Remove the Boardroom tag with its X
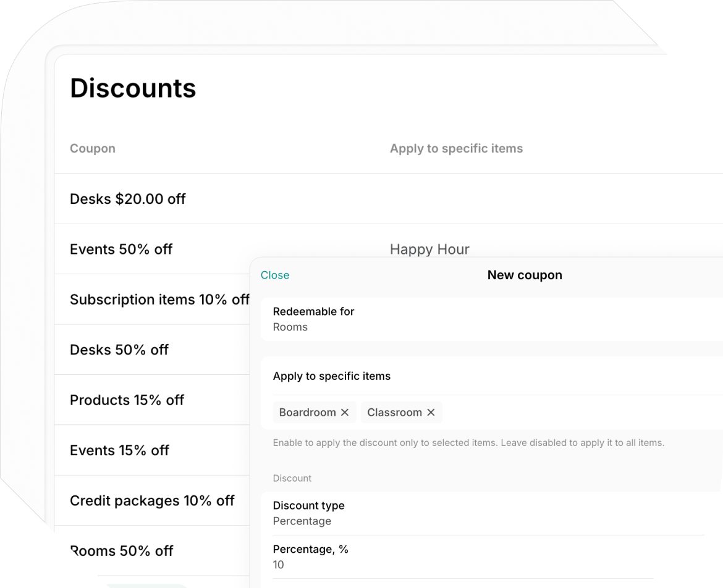 tap(345, 412)
